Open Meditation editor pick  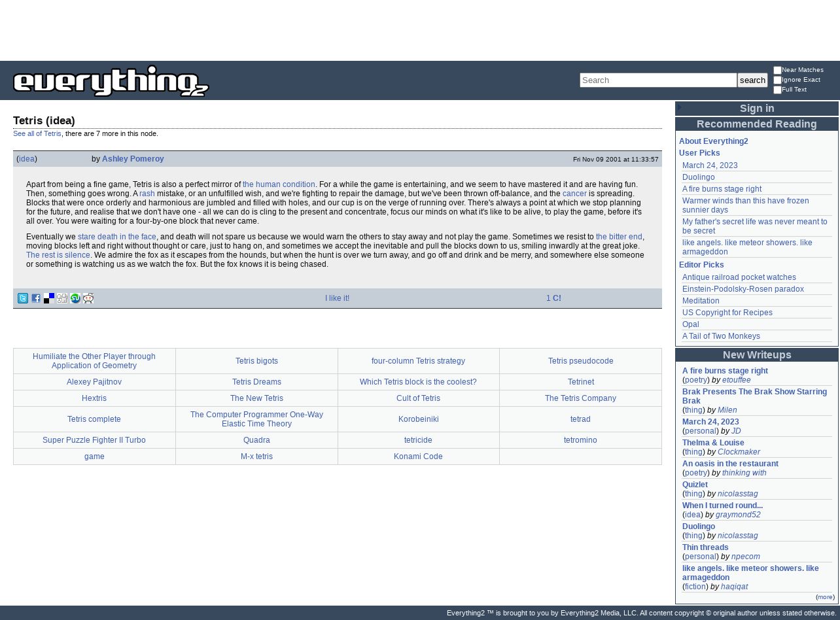click(x=701, y=301)
